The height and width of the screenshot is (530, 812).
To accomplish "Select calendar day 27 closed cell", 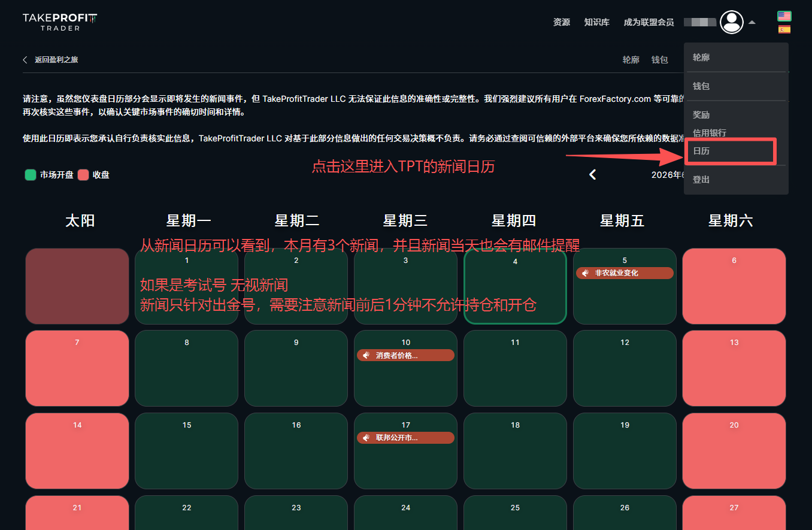I will (734, 513).
